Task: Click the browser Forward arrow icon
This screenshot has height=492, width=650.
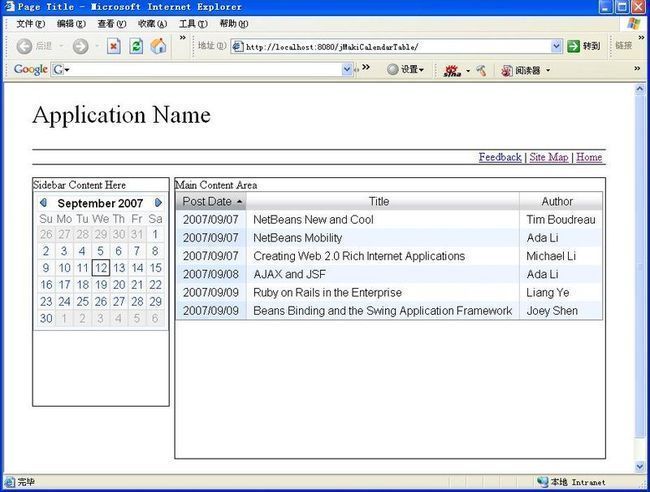Action: [x=80, y=46]
